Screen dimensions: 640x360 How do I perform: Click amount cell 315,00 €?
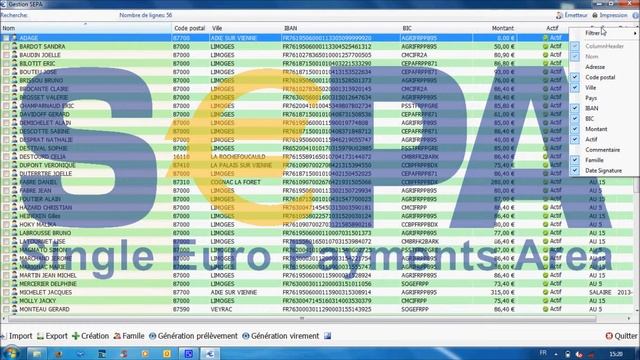pyautogui.click(x=503, y=292)
